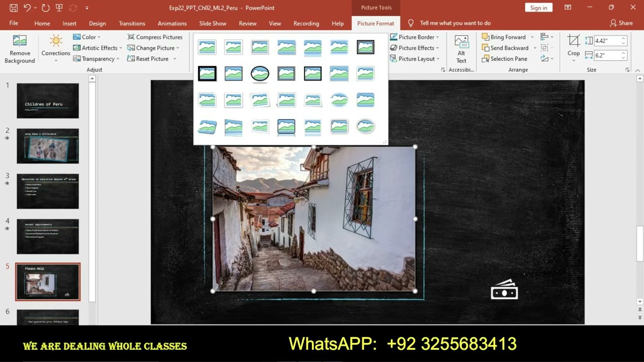Switch to the Review tab
Viewport: 644px width, 362px height.
pyautogui.click(x=248, y=23)
